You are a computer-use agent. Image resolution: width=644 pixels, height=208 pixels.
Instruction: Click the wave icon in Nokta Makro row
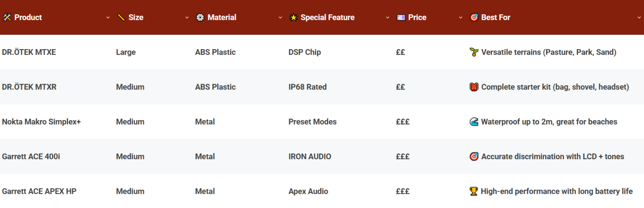coord(474,122)
